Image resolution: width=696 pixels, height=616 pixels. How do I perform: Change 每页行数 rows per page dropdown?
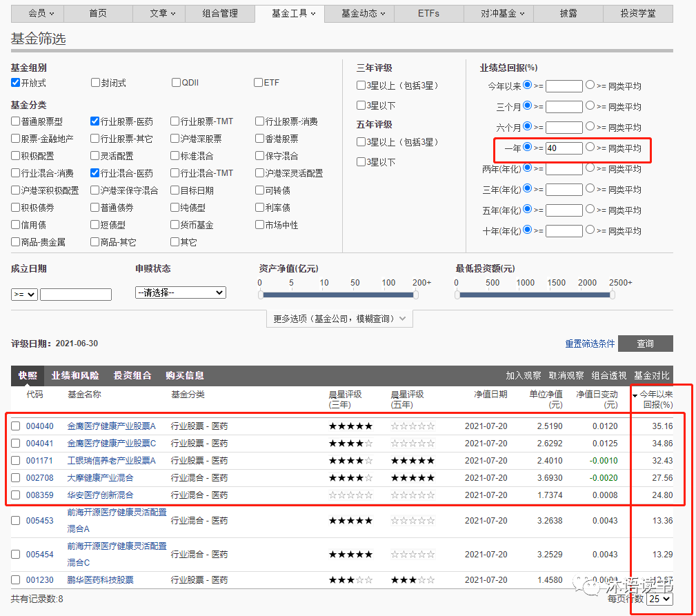point(659,599)
